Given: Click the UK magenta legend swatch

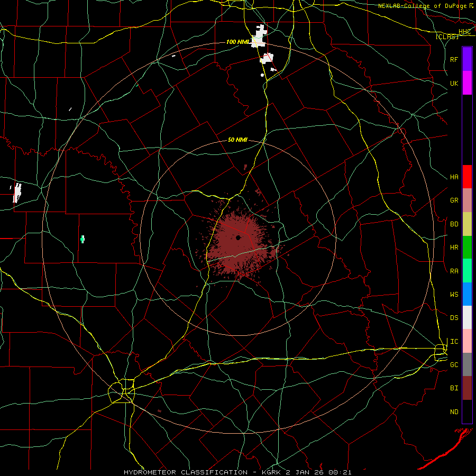Looking at the screenshot, I should tap(467, 83).
